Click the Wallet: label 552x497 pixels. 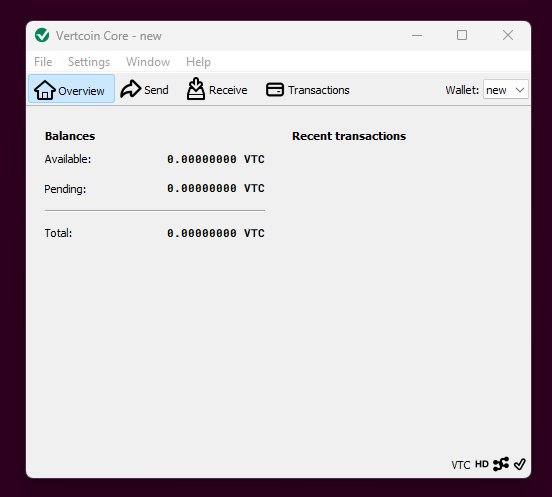tap(462, 90)
